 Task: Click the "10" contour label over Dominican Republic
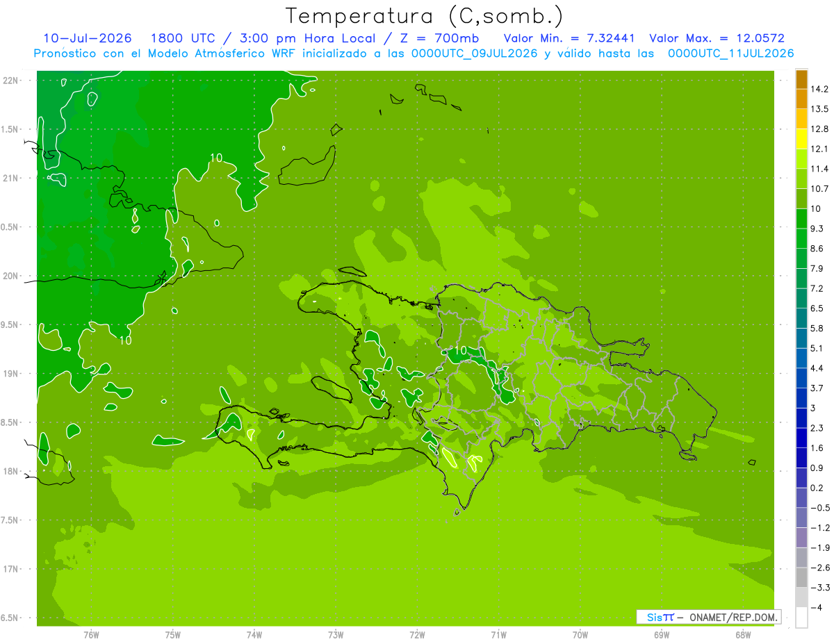point(459,349)
